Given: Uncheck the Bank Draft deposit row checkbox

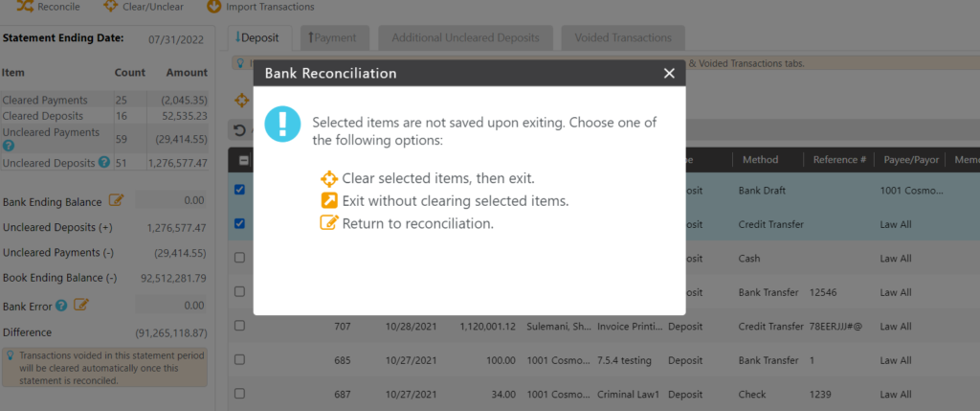Looking at the screenshot, I should 240,190.
